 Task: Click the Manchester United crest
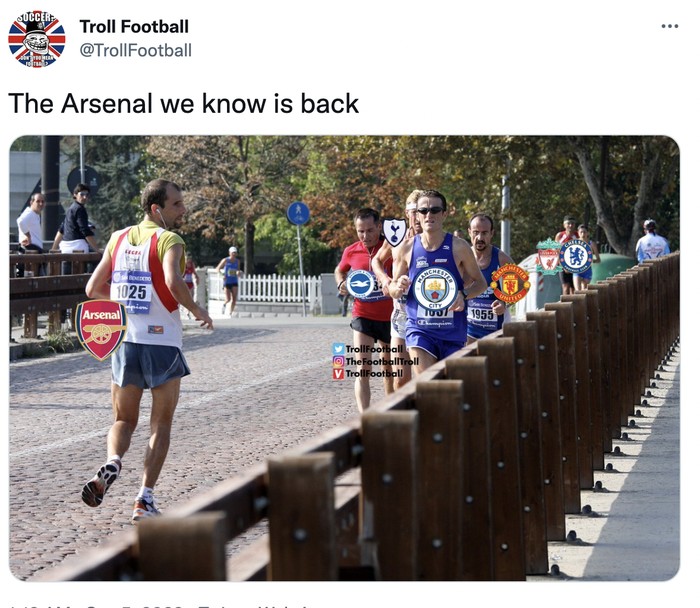(x=510, y=283)
